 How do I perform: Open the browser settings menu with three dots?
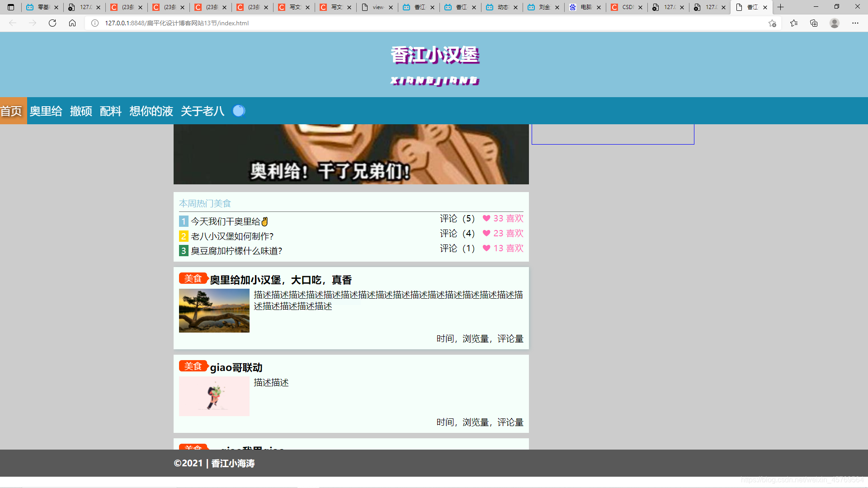(856, 23)
